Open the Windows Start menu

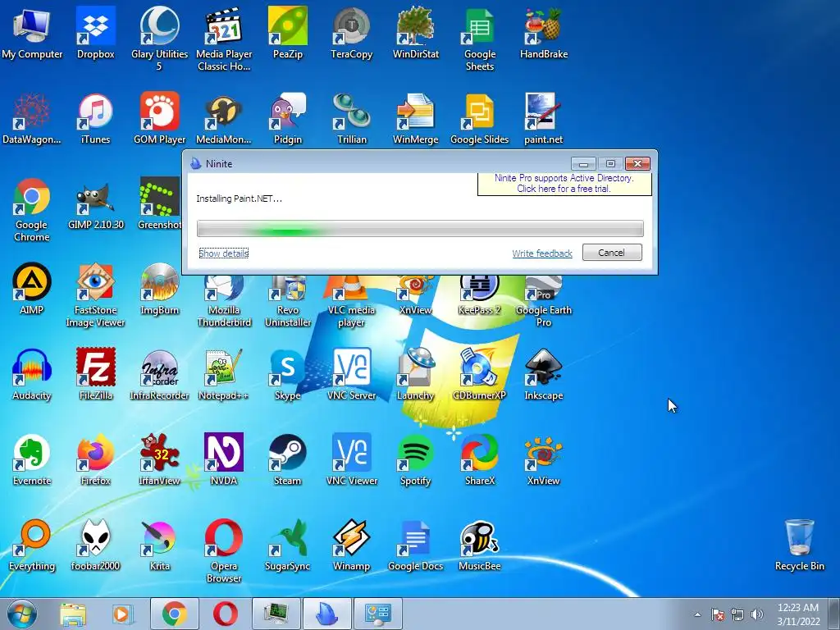[x=22, y=614]
